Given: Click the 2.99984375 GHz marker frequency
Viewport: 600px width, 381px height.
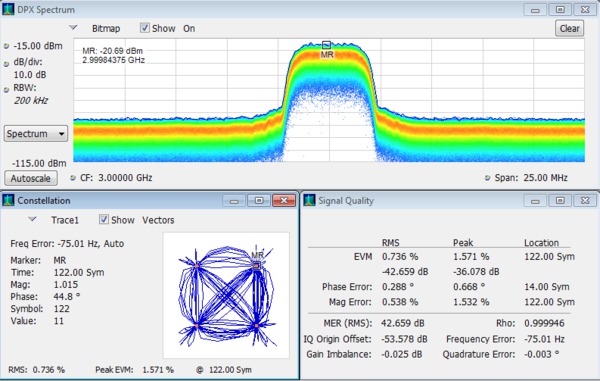Looking at the screenshot, I should pos(113,60).
